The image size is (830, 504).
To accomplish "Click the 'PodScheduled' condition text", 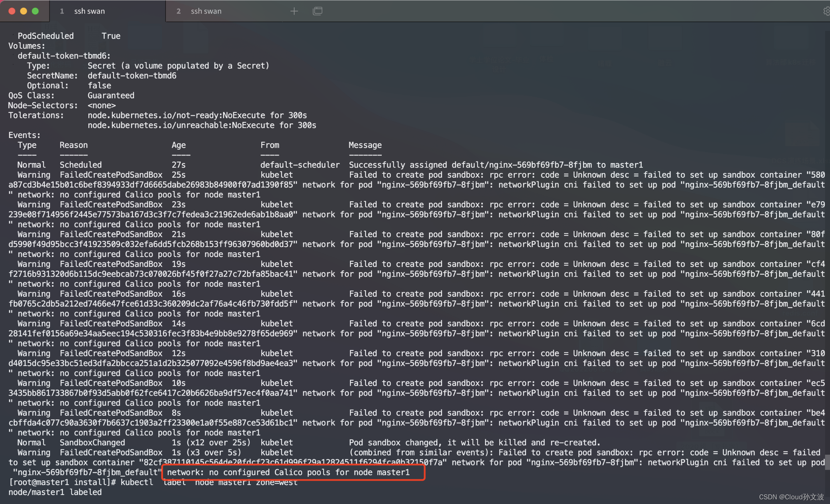I will (46, 36).
